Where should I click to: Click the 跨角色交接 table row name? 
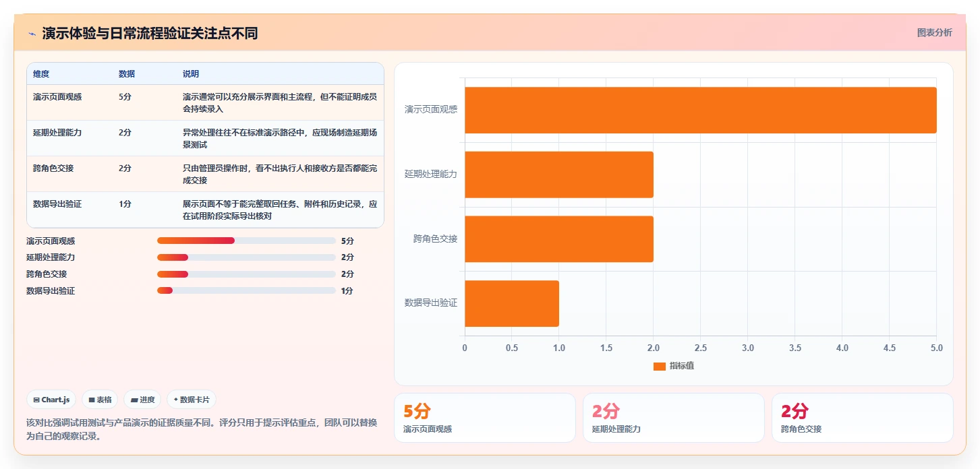[53, 168]
